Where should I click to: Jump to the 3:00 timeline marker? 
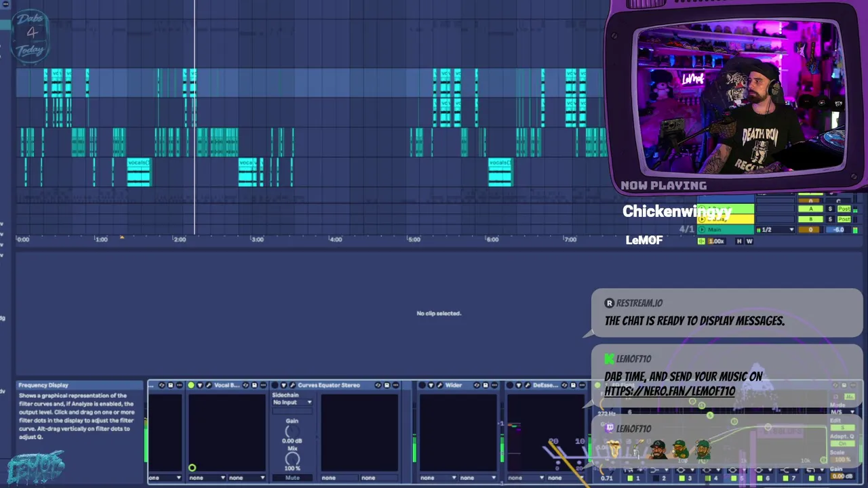(x=257, y=239)
